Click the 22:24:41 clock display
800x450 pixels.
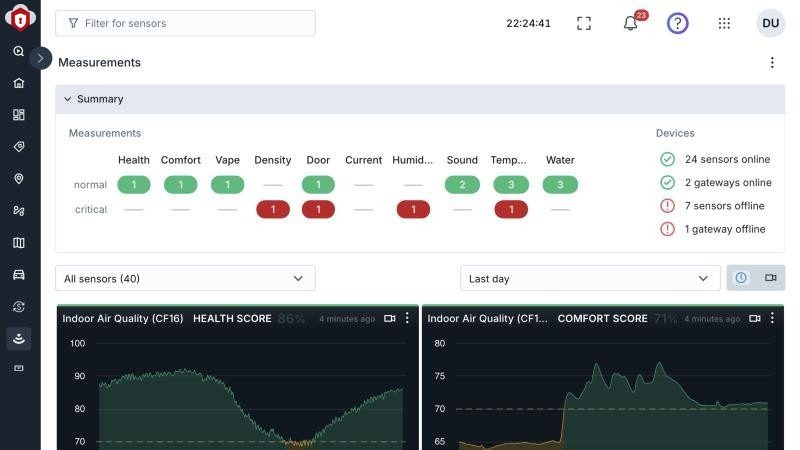click(x=529, y=23)
